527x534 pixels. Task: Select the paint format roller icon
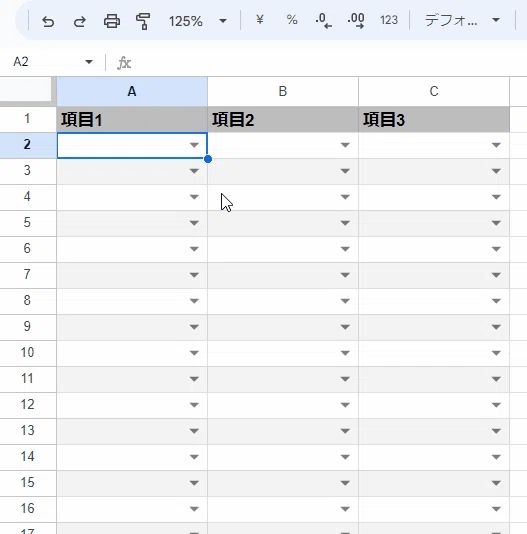143,21
